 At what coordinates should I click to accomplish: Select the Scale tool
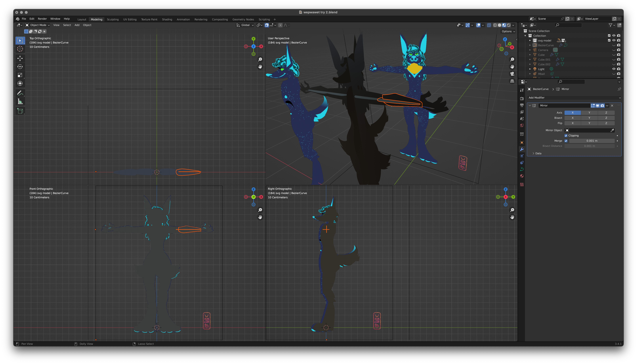tap(20, 75)
